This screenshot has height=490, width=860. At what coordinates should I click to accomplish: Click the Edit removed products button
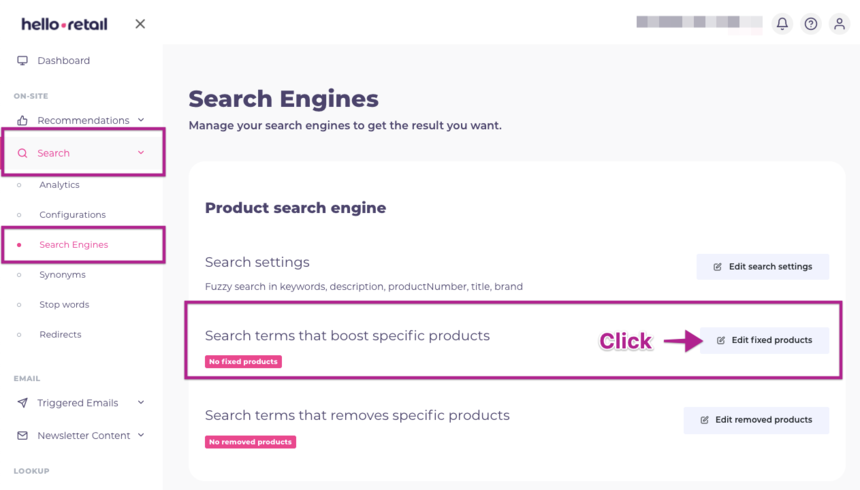pyautogui.click(x=756, y=420)
